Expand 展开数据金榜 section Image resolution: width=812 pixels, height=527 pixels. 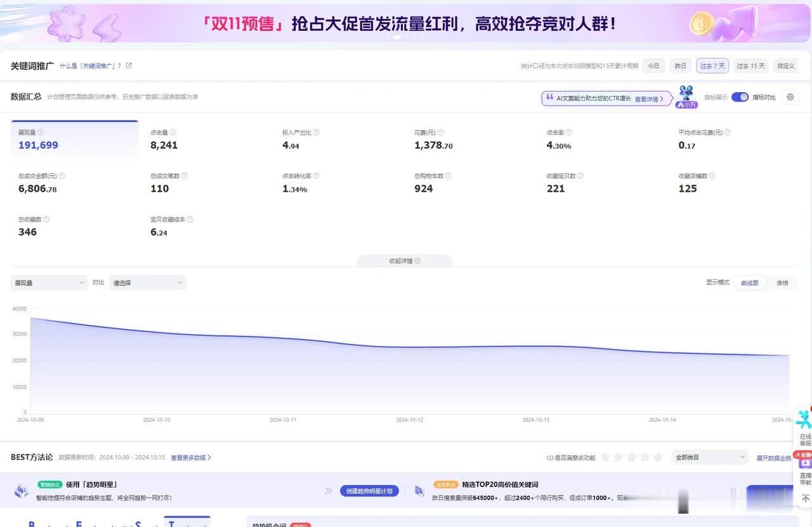pos(773,458)
